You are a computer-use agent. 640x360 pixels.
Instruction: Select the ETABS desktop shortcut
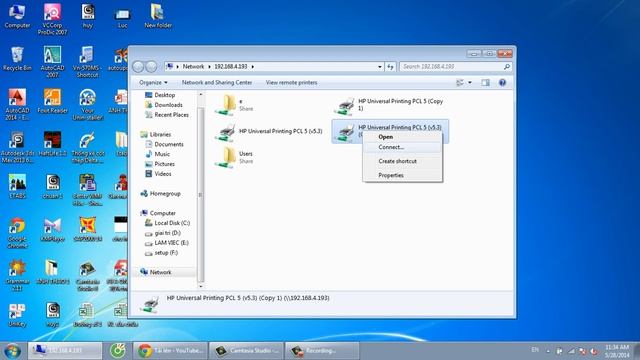click(17, 187)
